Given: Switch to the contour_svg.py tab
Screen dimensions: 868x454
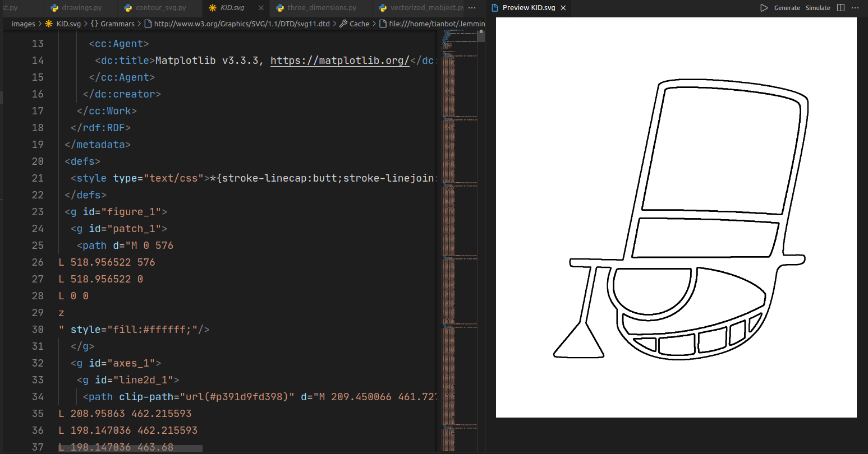Looking at the screenshot, I should 160,8.
